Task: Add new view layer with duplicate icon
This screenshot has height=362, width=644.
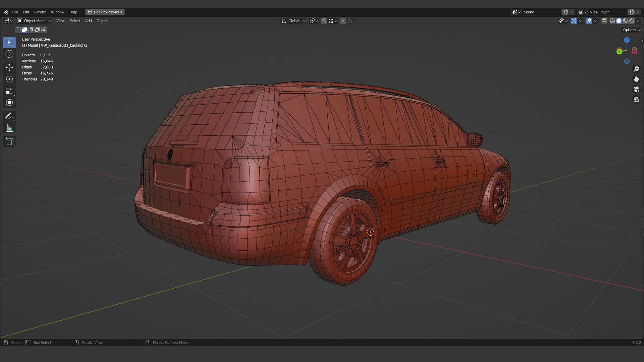Action: tap(631, 12)
